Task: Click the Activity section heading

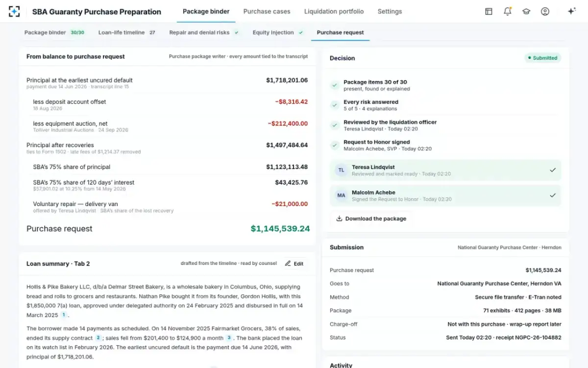Action: [x=341, y=365]
